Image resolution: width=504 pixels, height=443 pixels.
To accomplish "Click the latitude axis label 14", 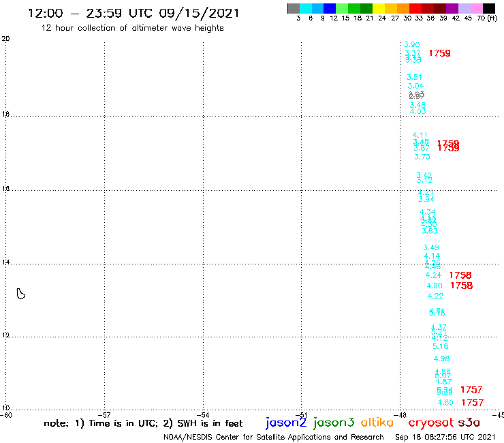I will point(5,262).
